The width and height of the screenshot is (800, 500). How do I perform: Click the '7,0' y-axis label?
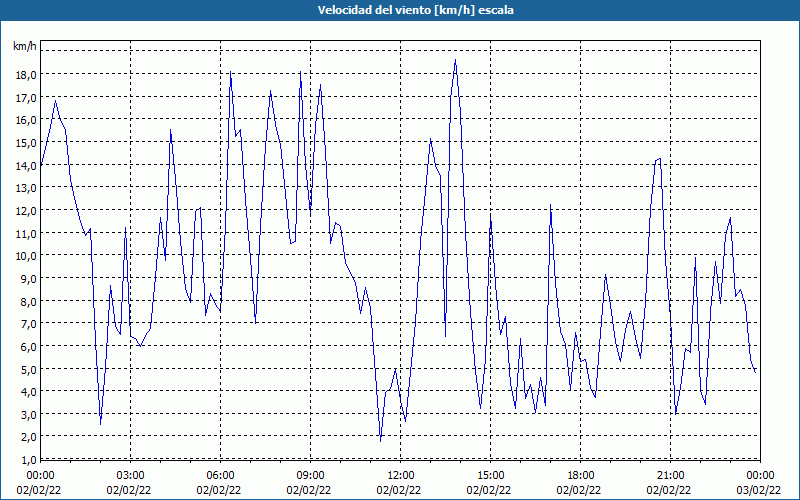[x=29, y=323]
